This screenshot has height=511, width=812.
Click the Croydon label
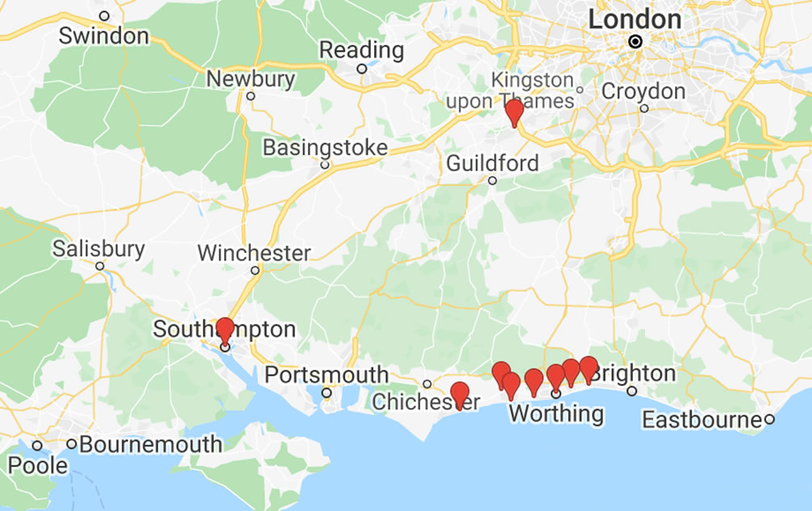click(643, 92)
